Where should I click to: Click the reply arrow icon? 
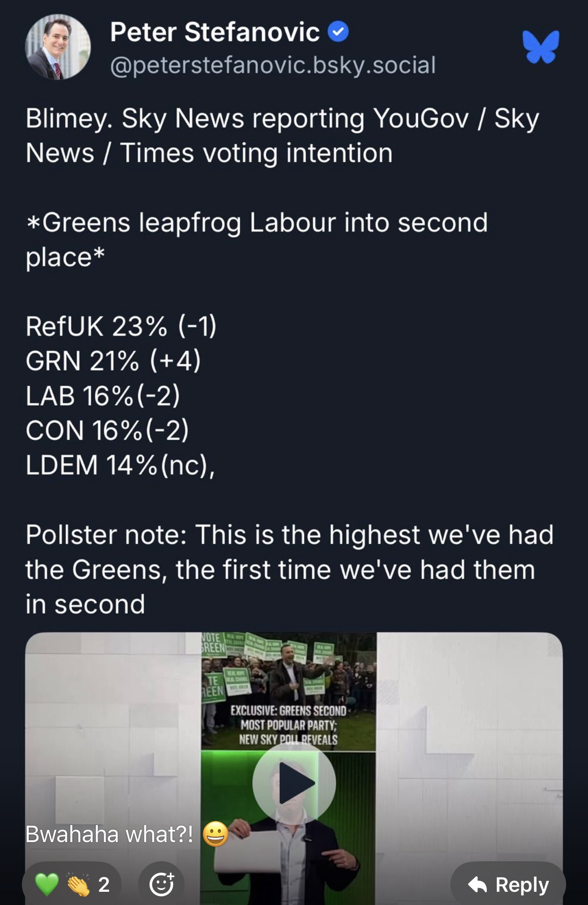478,884
